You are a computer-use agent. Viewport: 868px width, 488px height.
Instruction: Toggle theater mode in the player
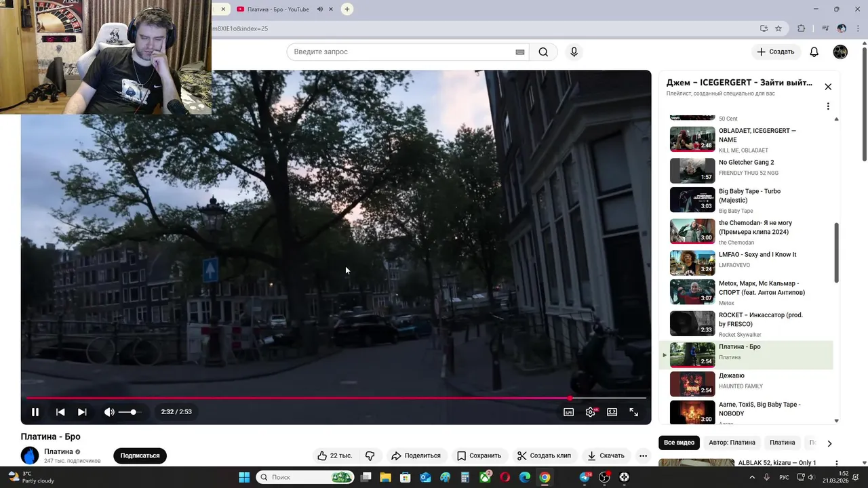click(x=612, y=412)
